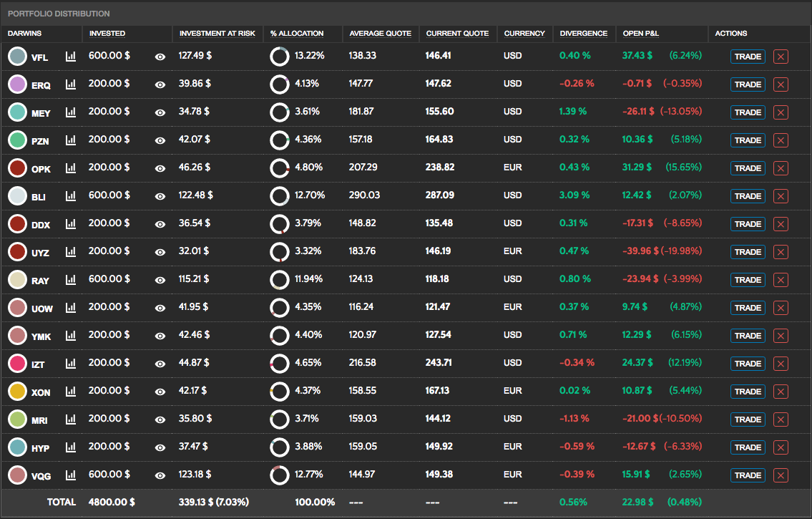Click the bar chart icon for IZT
The image size is (812, 519).
coord(70,363)
